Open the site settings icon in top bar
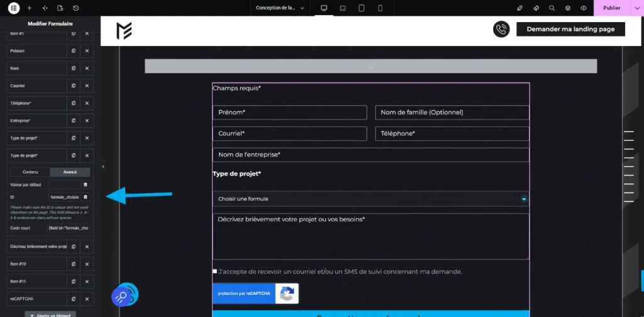Viewport: 644px width, 317px height. [45, 8]
